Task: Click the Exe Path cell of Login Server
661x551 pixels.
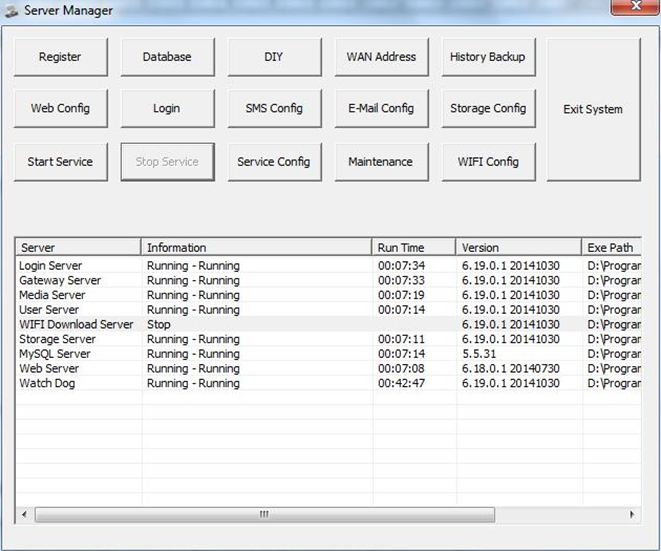Action: (614, 266)
